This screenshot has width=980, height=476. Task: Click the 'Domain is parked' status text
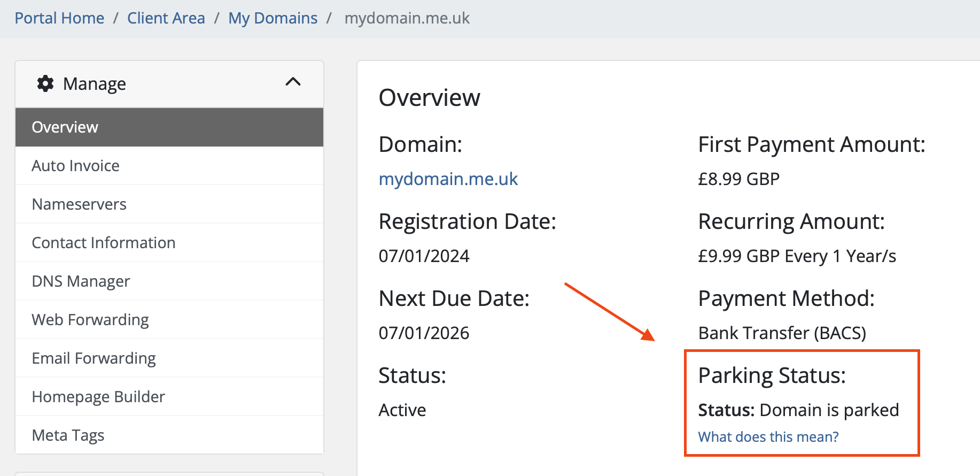[829, 410]
